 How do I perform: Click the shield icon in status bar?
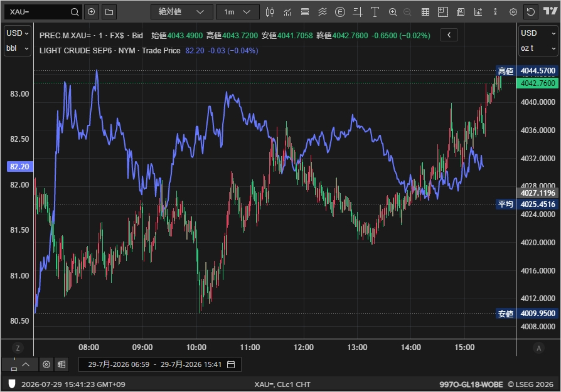[12, 384]
